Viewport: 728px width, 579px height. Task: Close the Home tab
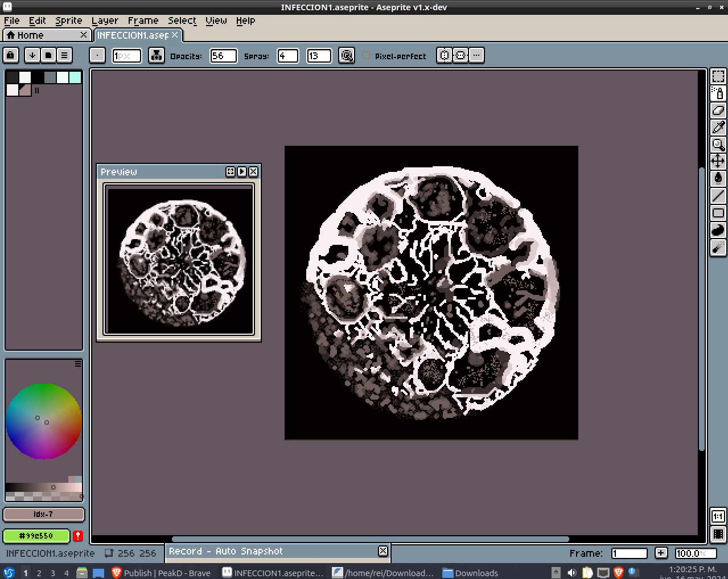tap(84, 35)
